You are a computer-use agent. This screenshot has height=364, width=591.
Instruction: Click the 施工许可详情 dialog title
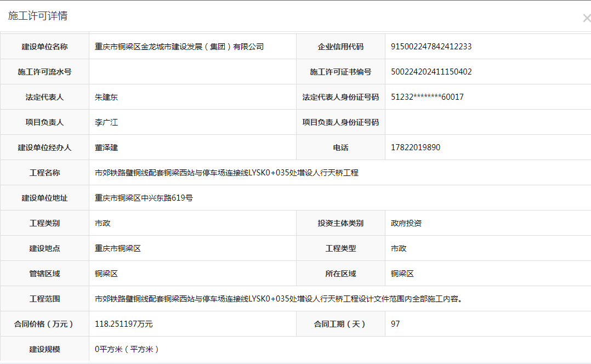(38, 16)
